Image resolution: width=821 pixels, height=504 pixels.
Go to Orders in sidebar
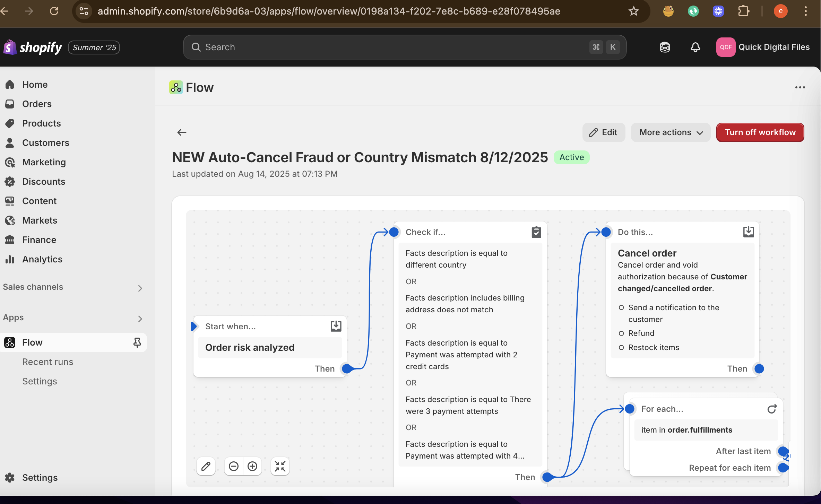point(37,104)
